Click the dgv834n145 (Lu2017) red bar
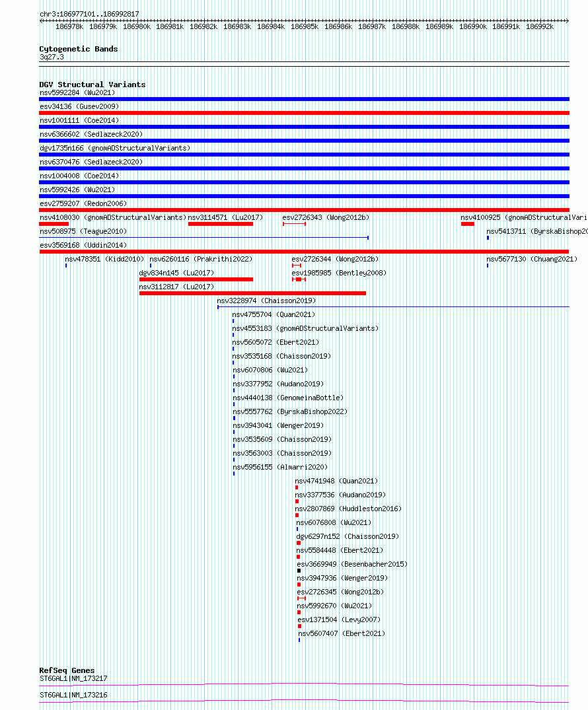 click(x=196, y=279)
